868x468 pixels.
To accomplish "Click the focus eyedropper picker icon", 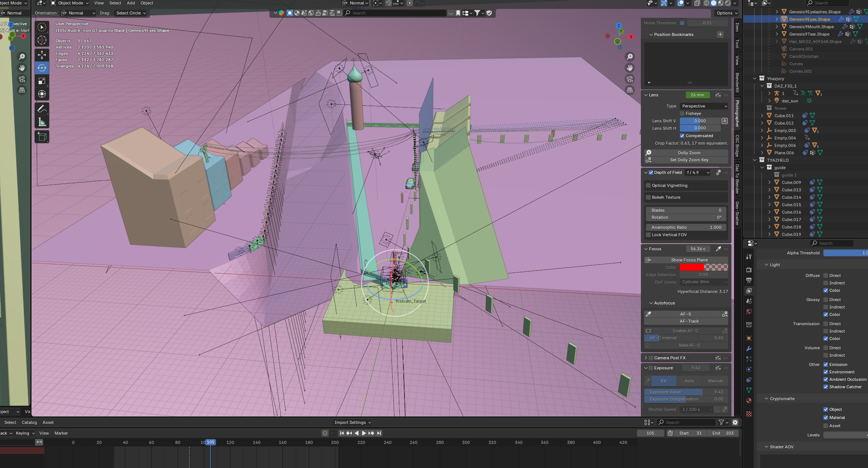I will point(718,249).
